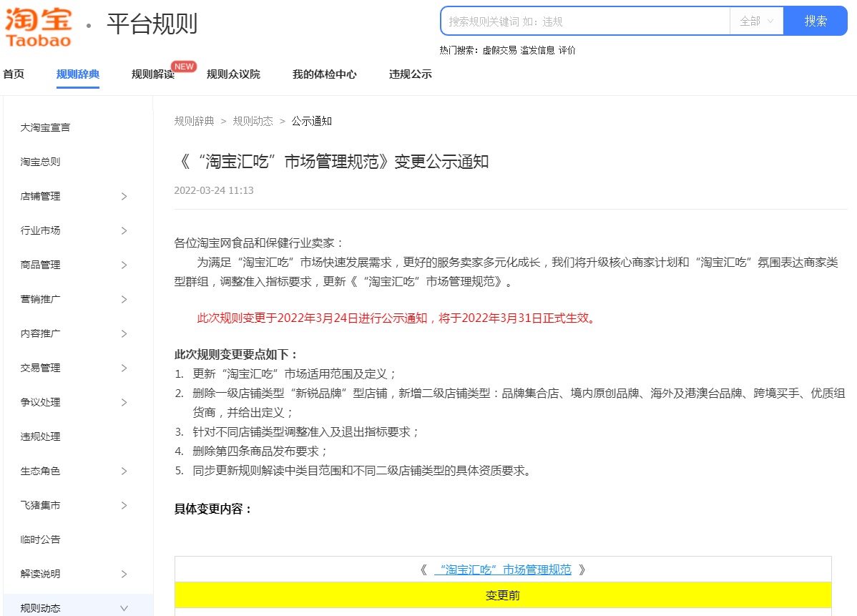The height and width of the screenshot is (616, 857).
Task: Click the 热门搜索 label
Action: 459,50
